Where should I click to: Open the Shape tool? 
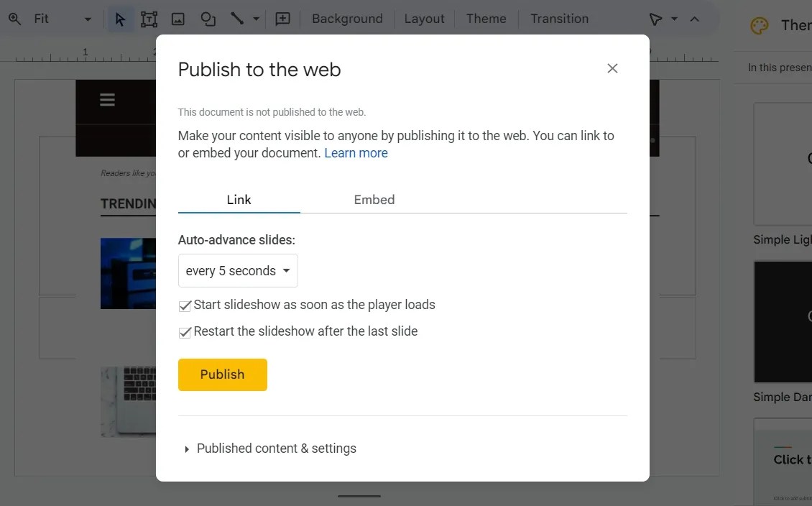208,19
